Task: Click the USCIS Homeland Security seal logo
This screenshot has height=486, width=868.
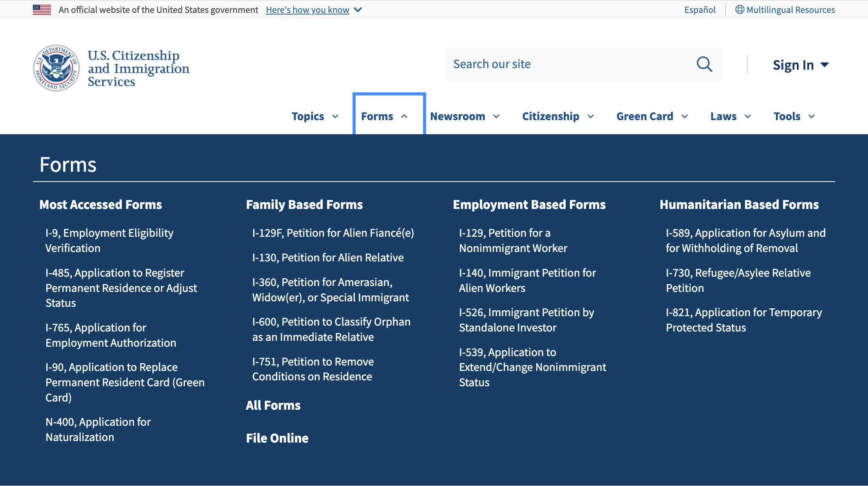Action: coord(56,68)
